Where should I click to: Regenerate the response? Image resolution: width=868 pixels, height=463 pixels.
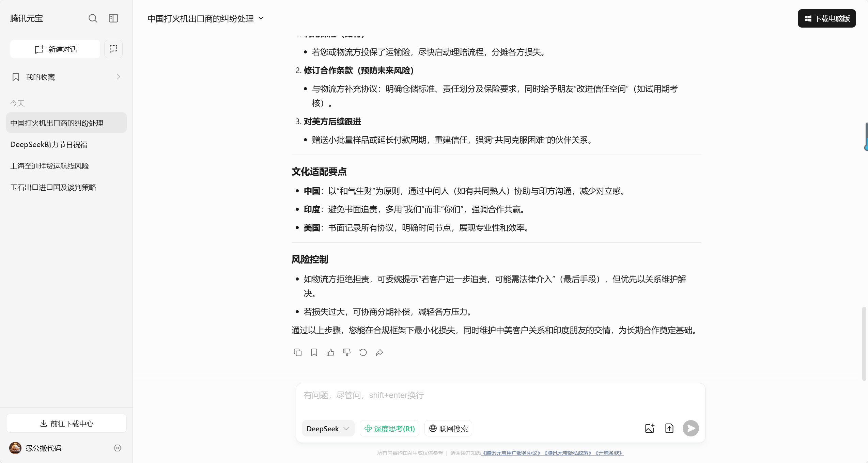point(363,352)
